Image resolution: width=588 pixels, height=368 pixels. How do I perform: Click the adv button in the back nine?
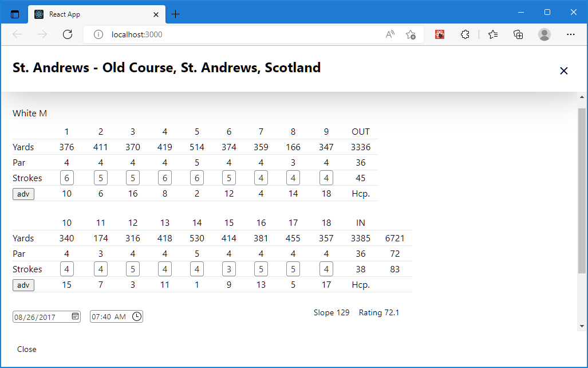click(x=23, y=285)
